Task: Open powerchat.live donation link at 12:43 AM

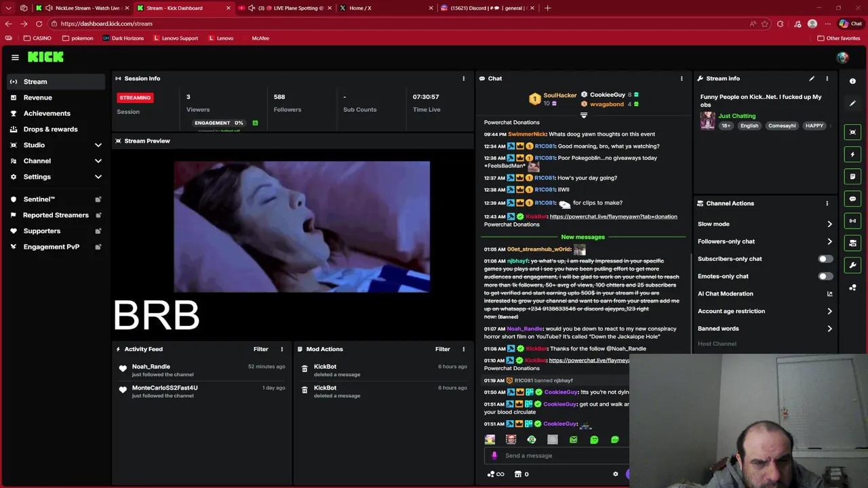Action: (613, 217)
